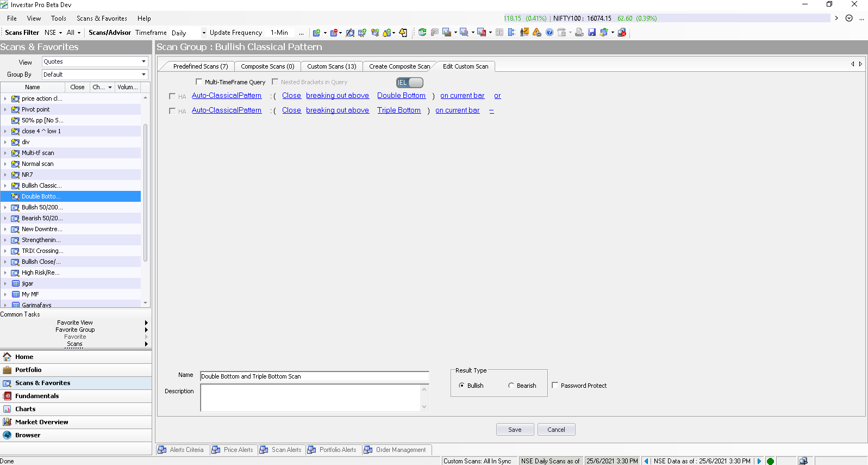868x465 pixels.
Task: Open Home from the navigation panel
Action: coord(24,357)
